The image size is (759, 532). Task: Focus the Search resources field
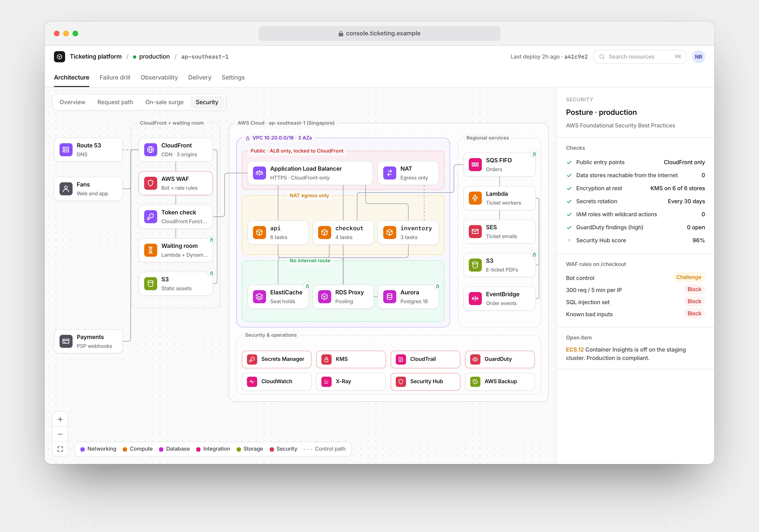click(640, 57)
